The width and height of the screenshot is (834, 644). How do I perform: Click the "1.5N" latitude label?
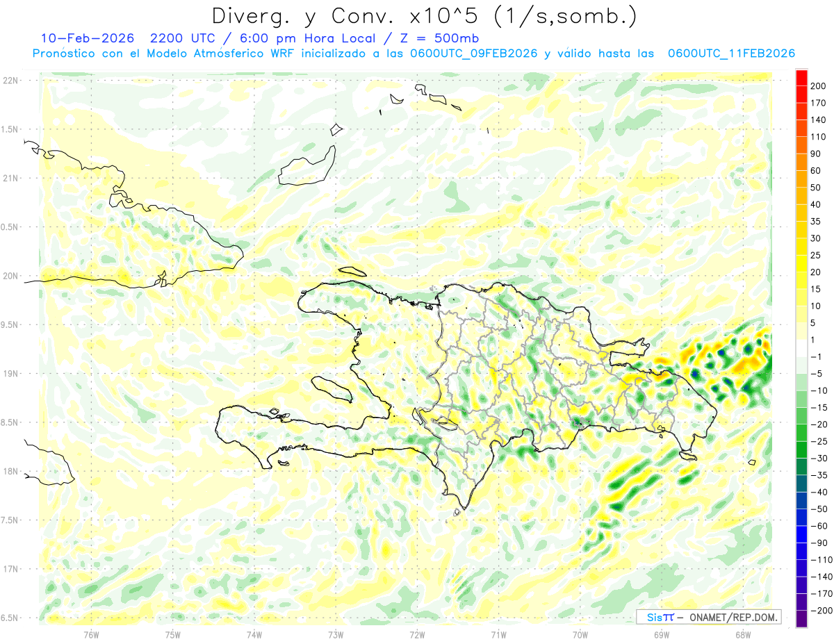[10, 129]
